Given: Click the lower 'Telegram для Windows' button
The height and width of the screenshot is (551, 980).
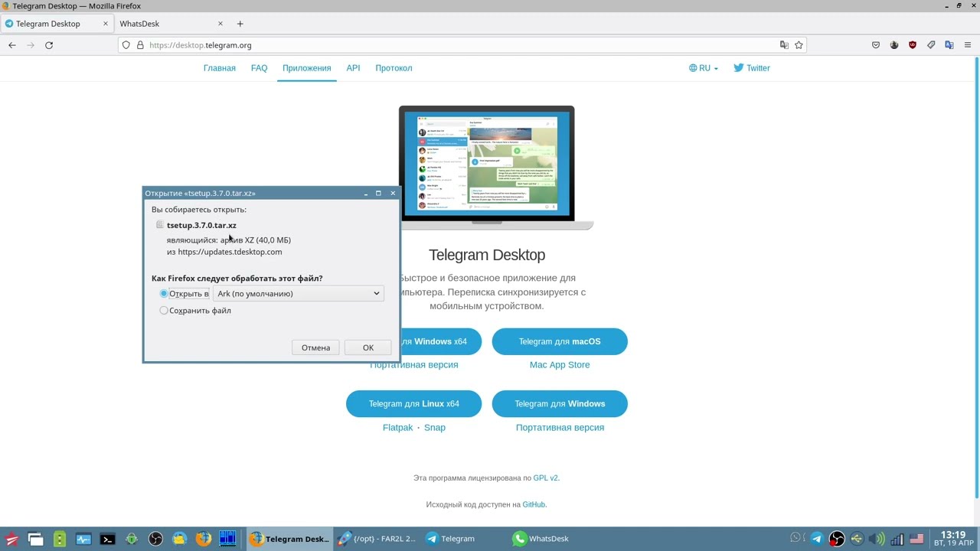Looking at the screenshot, I should point(560,404).
